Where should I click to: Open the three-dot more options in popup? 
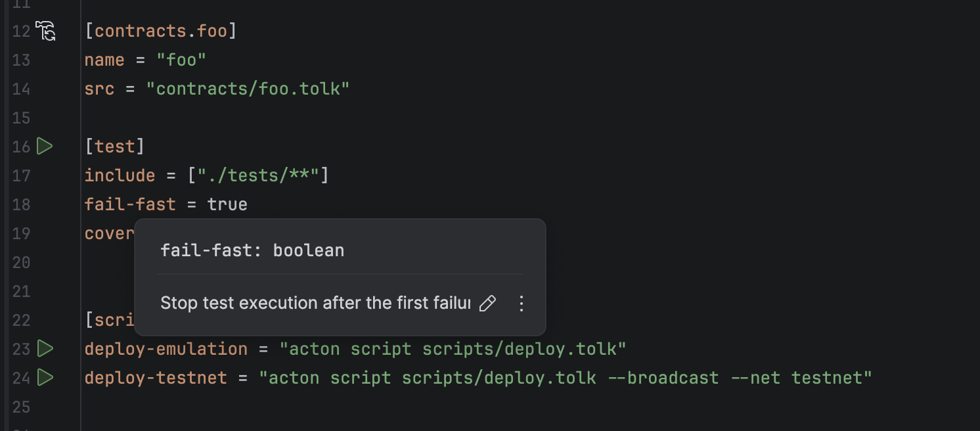point(522,303)
